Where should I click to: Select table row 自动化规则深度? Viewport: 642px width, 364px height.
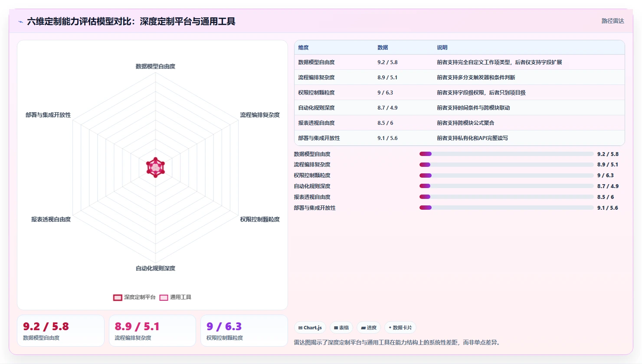pyautogui.click(x=459, y=108)
